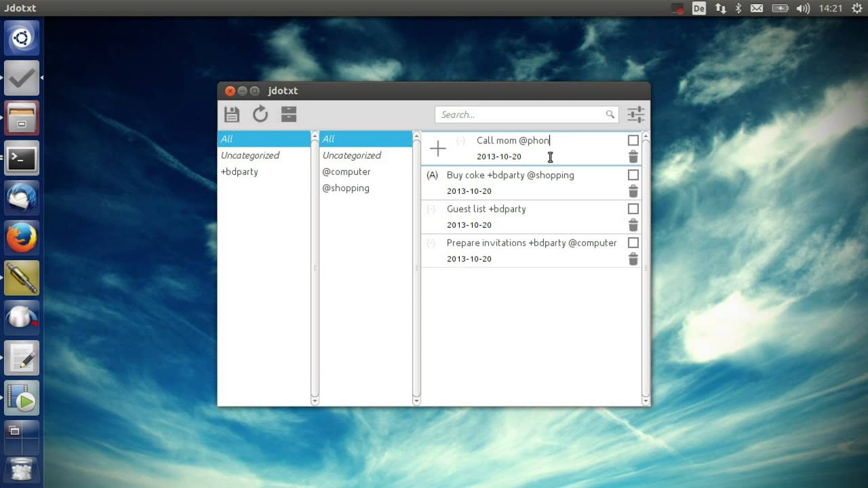Filter by Uncategorized contexts
Image resolution: width=868 pixels, height=488 pixels.
tap(366, 155)
